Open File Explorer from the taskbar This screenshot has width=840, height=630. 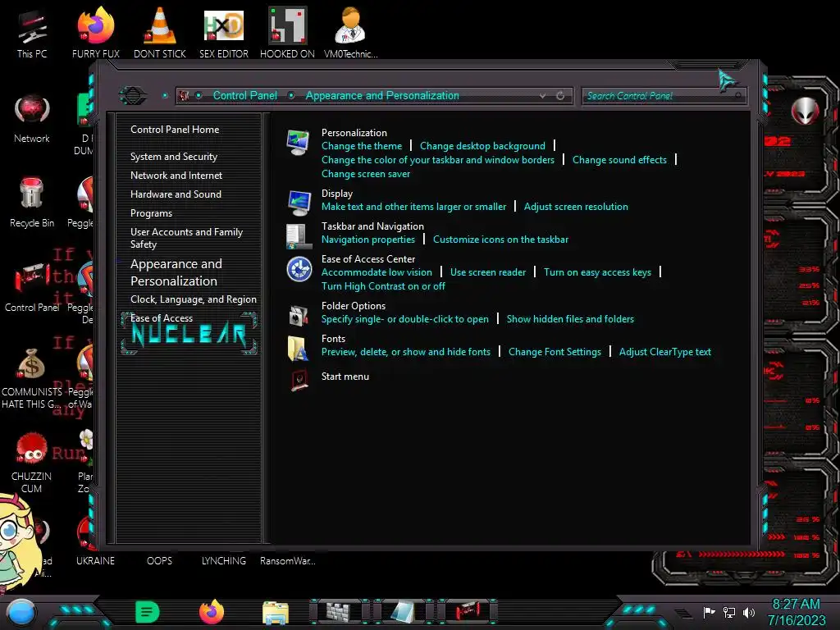pos(276,612)
